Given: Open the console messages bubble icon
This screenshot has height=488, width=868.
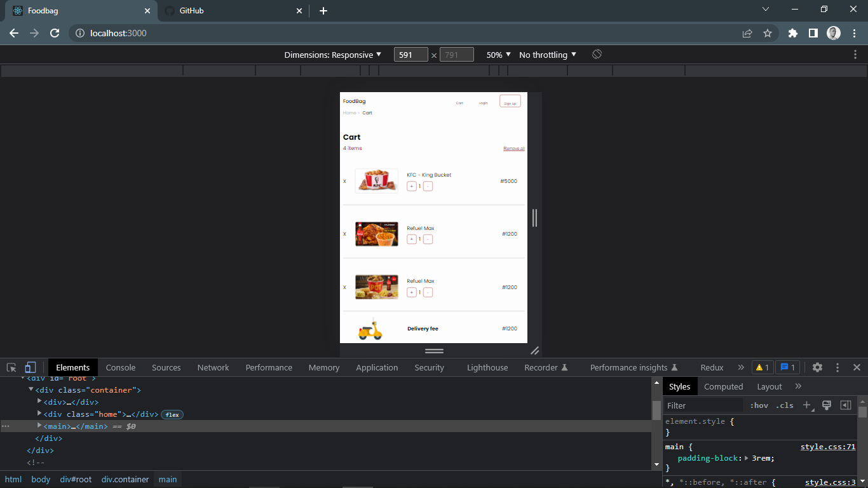Looking at the screenshot, I should (787, 367).
